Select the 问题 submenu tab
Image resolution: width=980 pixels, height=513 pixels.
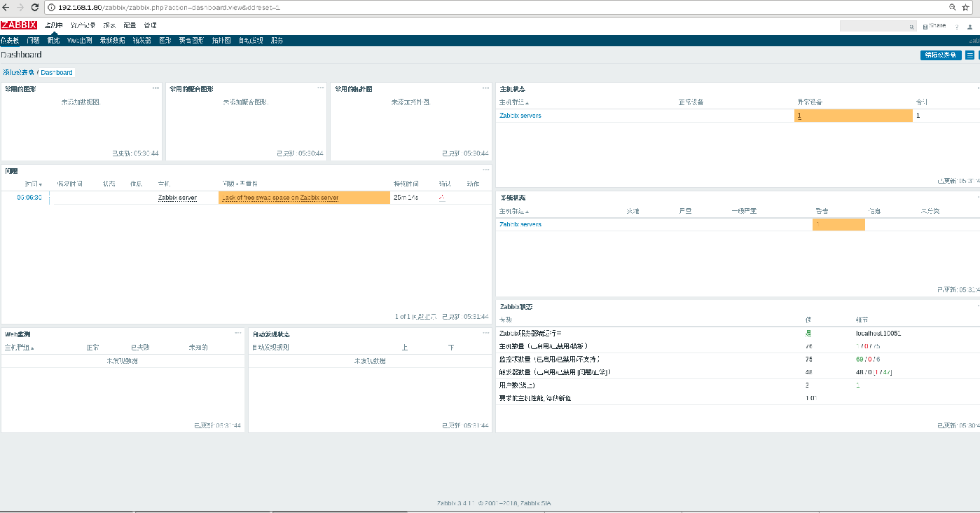tap(33, 41)
